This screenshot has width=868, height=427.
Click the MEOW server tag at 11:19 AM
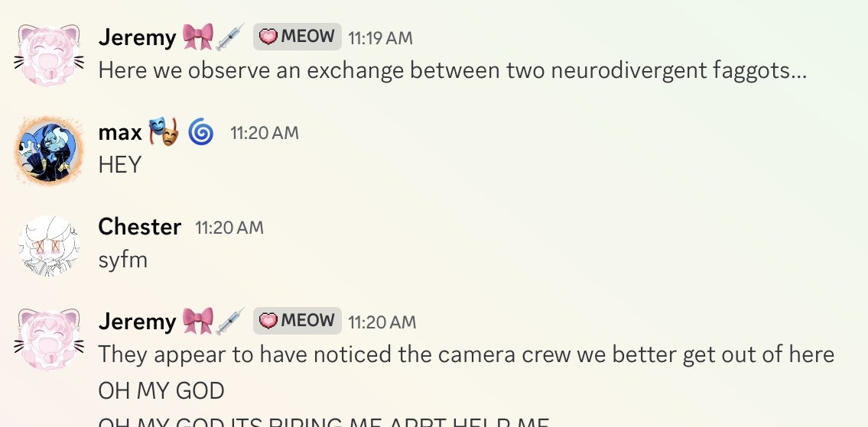click(297, 37)
